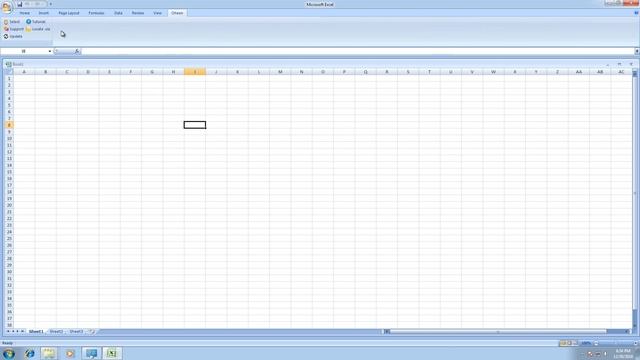Open the Page Layout ribbon tab
Viewport: 640px width, 360px height.
69,13
